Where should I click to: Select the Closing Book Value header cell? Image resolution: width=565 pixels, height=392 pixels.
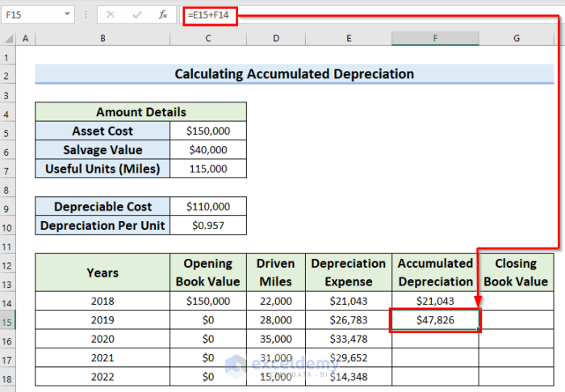(x=516, y=273)
